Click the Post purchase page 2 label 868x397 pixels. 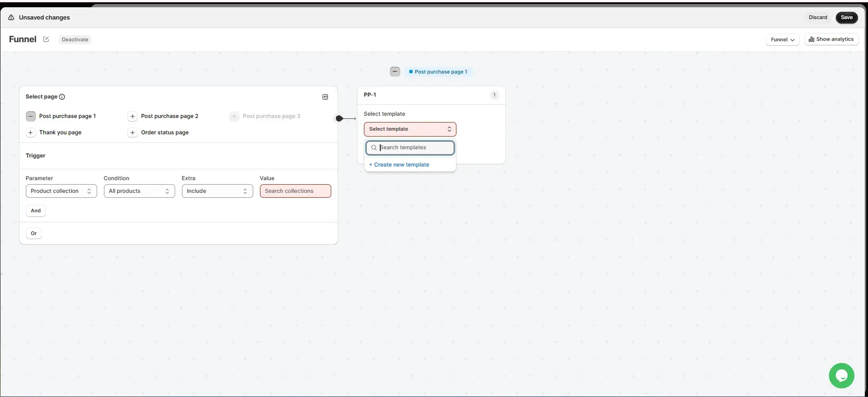click(170, 116)
